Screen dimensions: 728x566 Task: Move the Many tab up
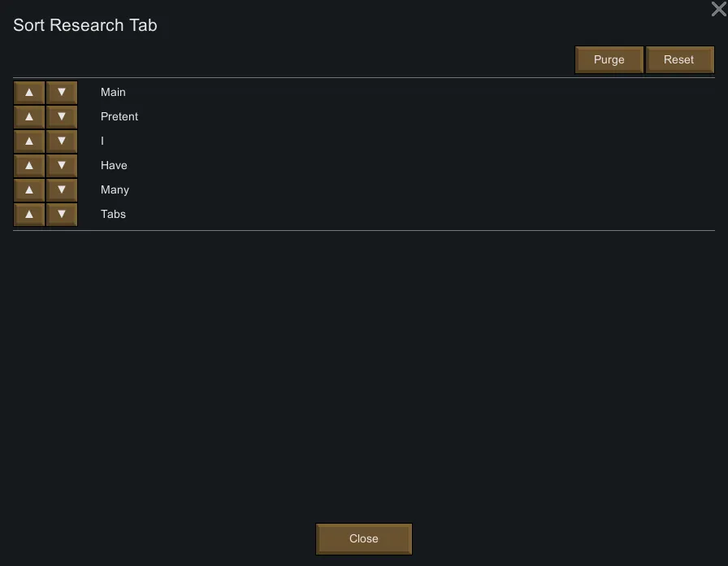[x=29, y=190]
